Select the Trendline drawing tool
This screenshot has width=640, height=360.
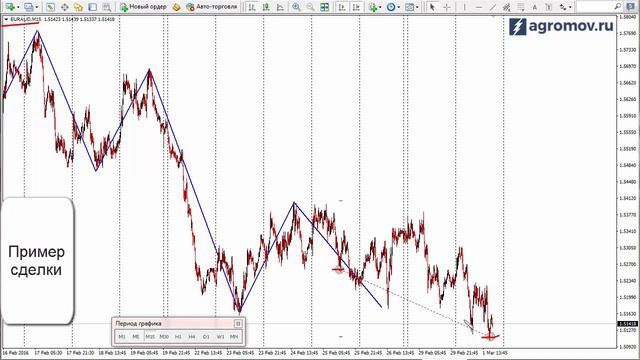pos(493,7)
